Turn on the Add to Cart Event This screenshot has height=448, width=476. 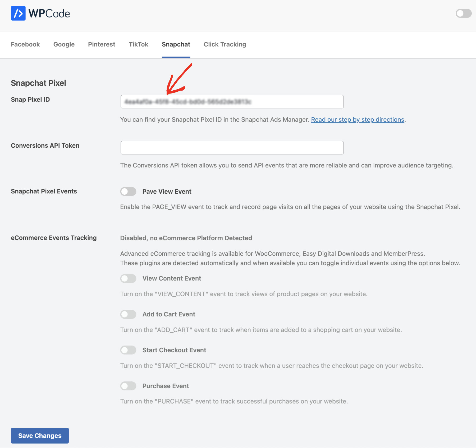[128, 314]
